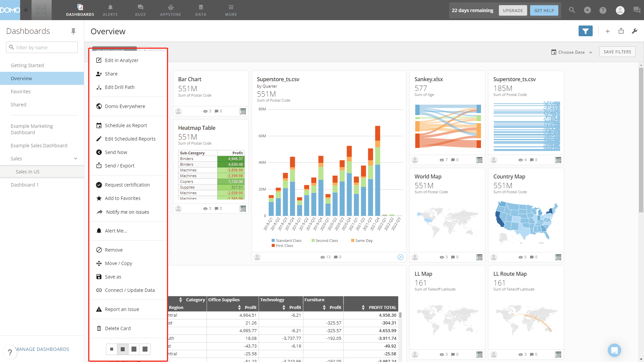Pin the Dashboards sidebar

(73, 31)
